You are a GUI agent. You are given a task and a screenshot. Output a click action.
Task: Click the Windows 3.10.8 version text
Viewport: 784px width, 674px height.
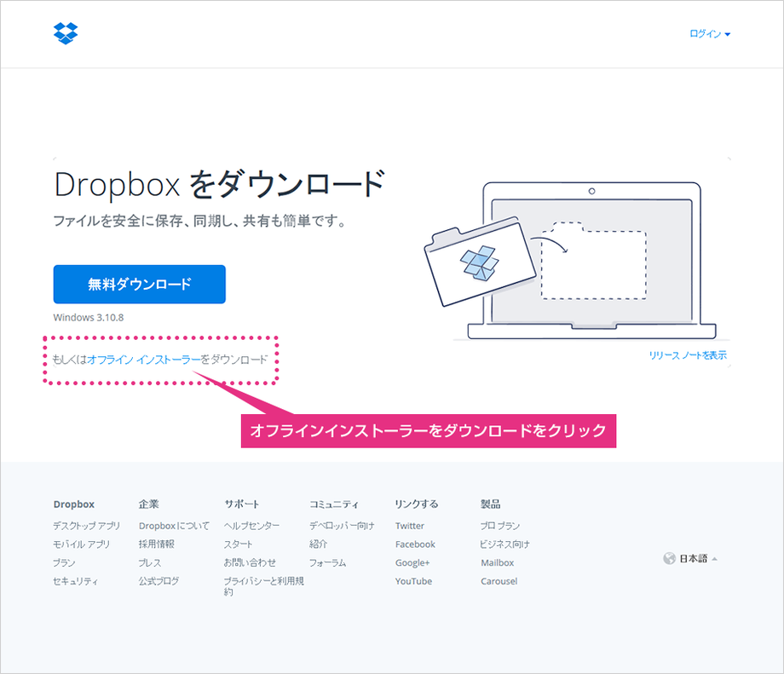coord(89,318)
